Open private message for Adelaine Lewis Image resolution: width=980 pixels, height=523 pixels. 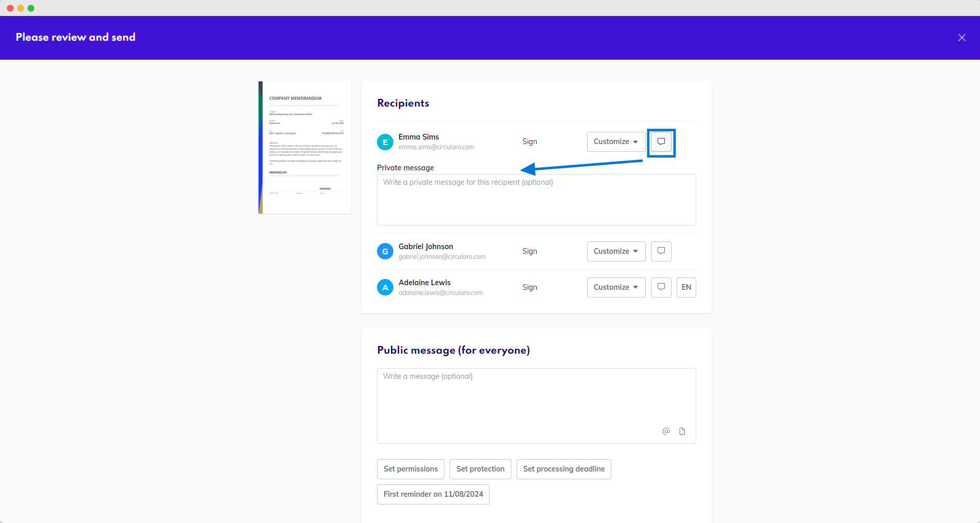(661, 287)
